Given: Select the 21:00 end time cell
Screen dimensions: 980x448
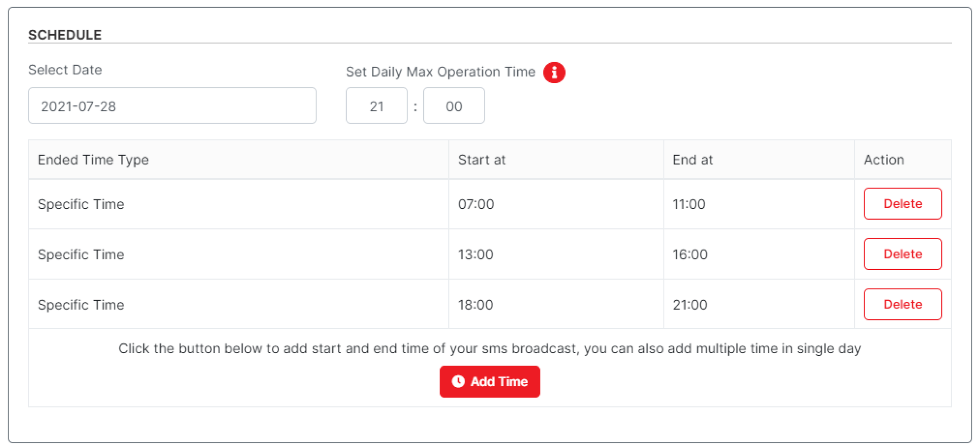Looking at the screenshot, I should pos(689,305).
